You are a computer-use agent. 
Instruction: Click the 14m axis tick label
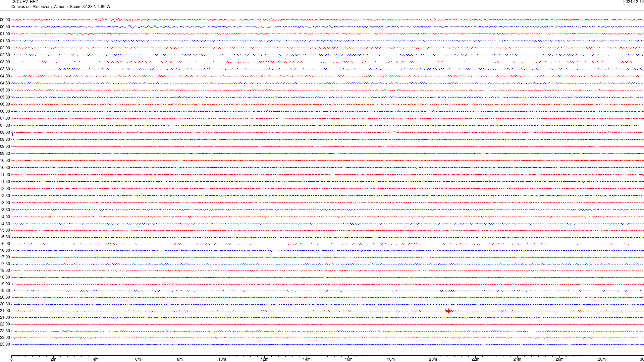[x=307, y=359]
